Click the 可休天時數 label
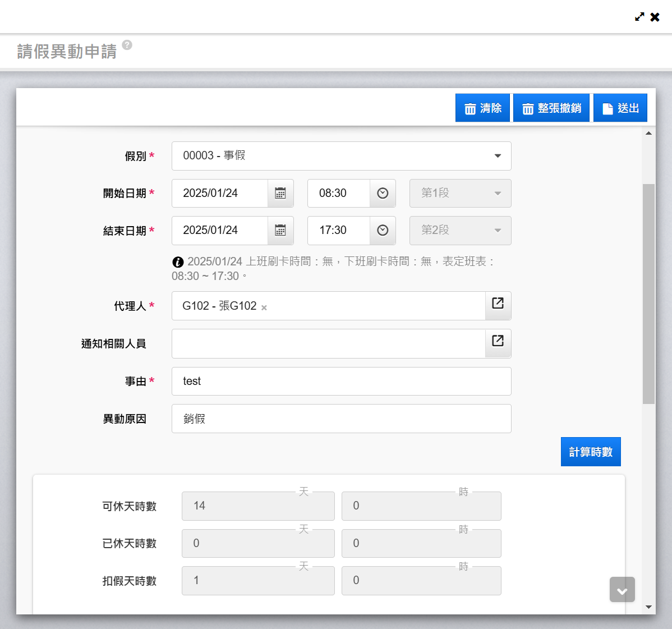The width and height of the screenshot is (672, 629). [x=130, y=506]
